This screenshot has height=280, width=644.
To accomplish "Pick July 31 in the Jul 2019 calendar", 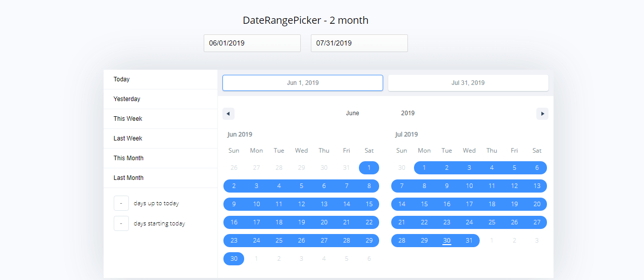I will tap(469, 241).
